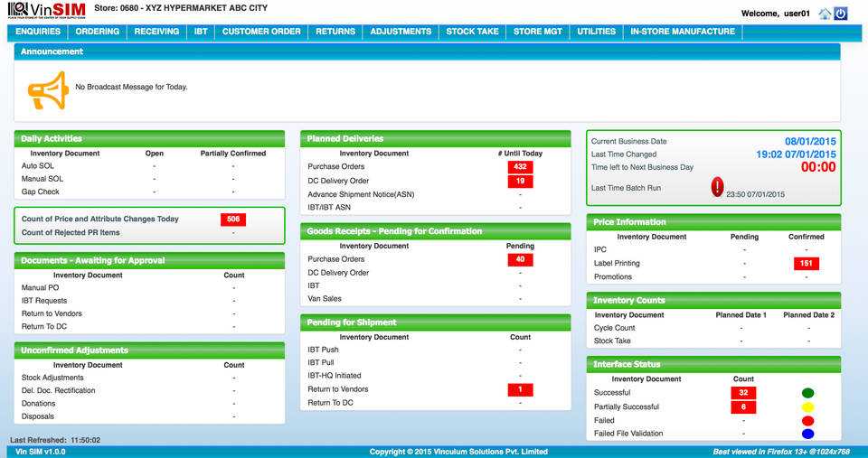
Task: Open the RECEIVING menu
Action: coord(156,32)
